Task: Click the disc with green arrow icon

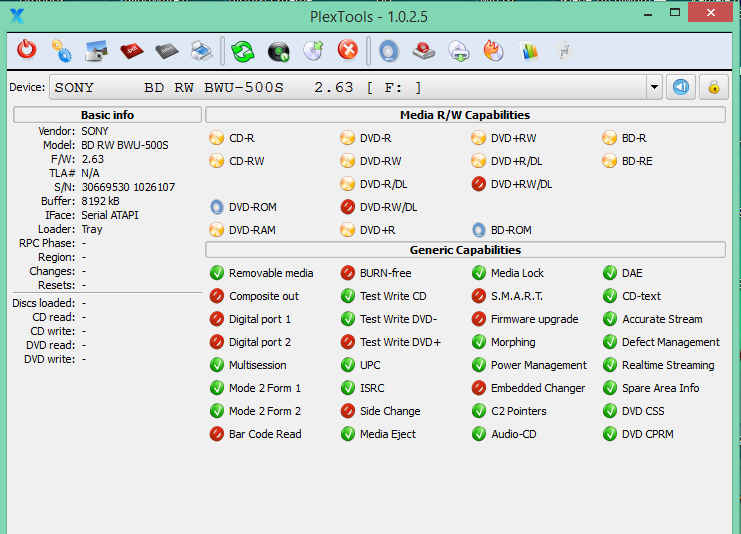Action: point(313,51)
